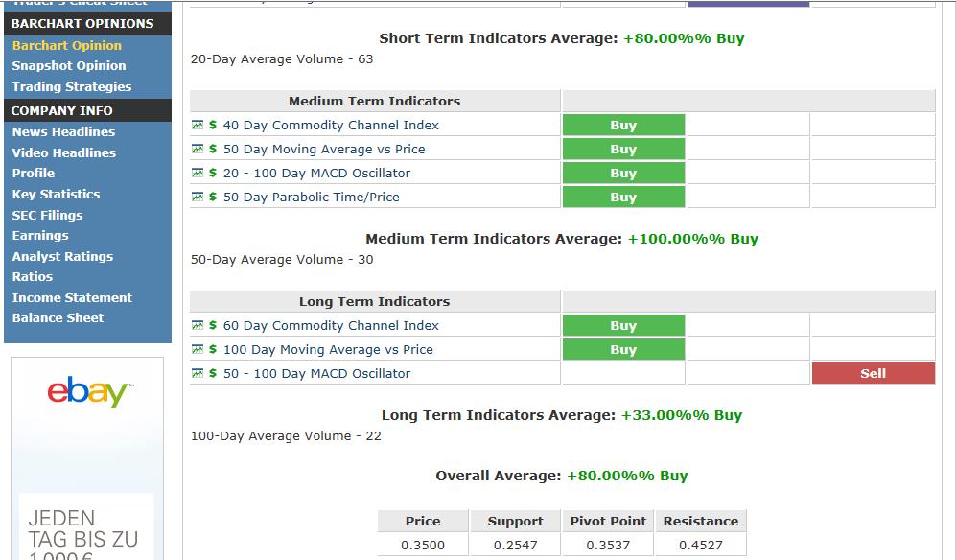The height and width of the screenshot is (560, 956).
Task: Open Barchart Opinion in sidebar
Action: [67, 45]
